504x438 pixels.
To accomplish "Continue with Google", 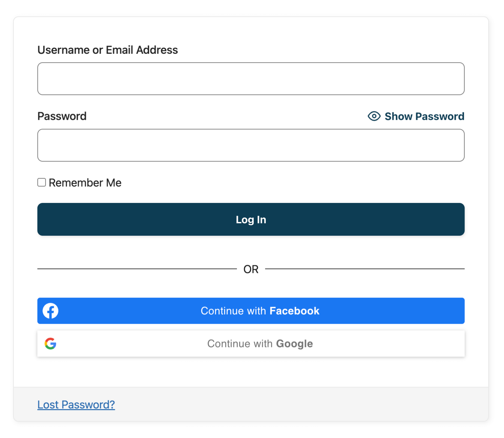I will [x=251, y=343].
